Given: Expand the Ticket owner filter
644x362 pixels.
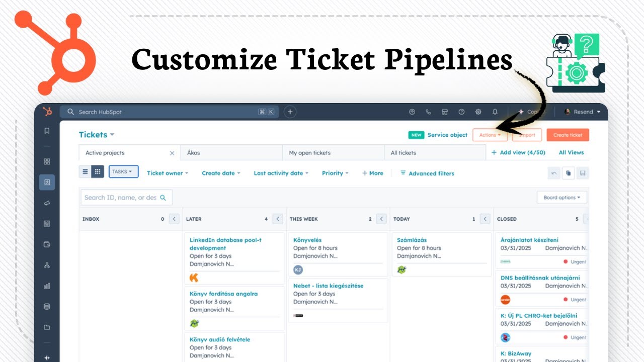Looking at the screenshot, I should point(168,173).
